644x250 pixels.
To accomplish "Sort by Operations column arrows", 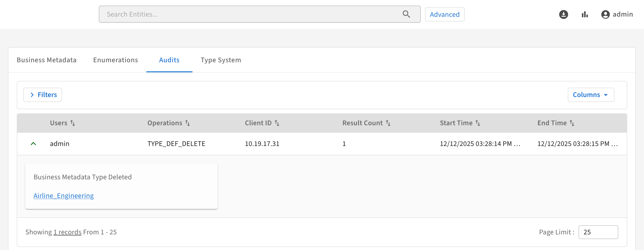I will coord(188,123).
